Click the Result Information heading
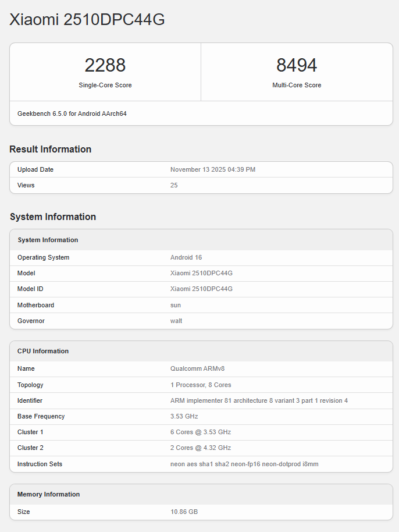Image resolution: width=399 pixels, height=532 pixels. 51,149
